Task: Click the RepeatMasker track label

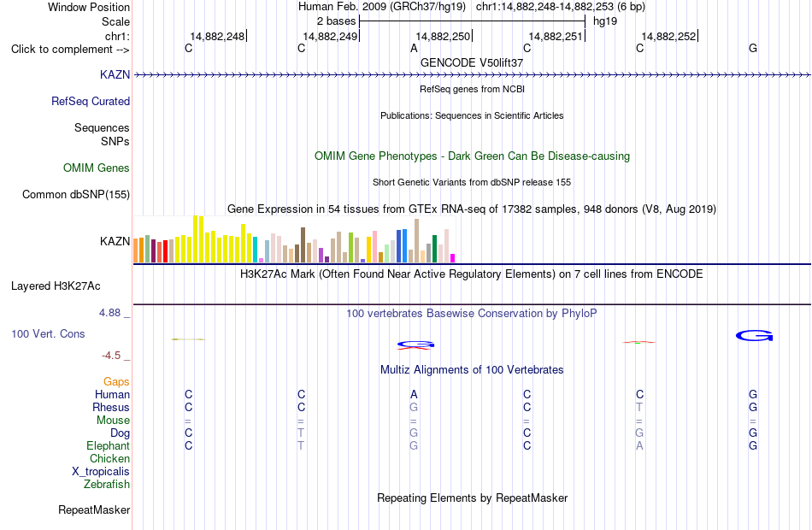Action: tap(94, 509)
